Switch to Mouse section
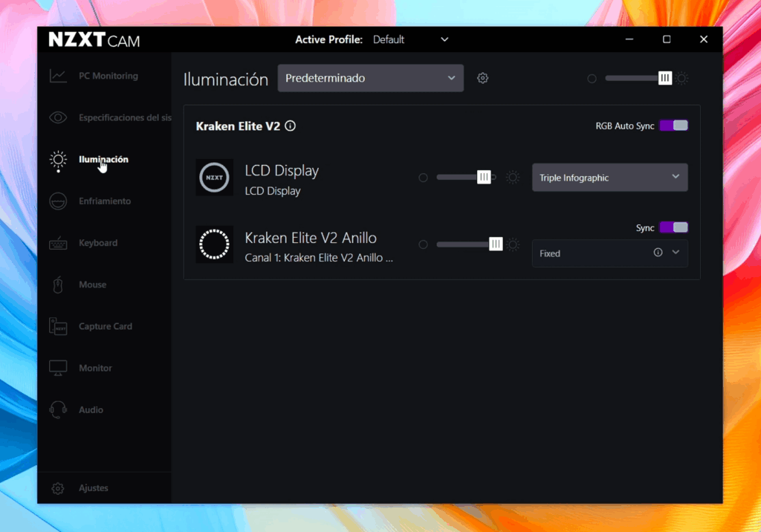The width and height of the screenshot is (761, 532). pyautogui.click(x=92, y=285)
